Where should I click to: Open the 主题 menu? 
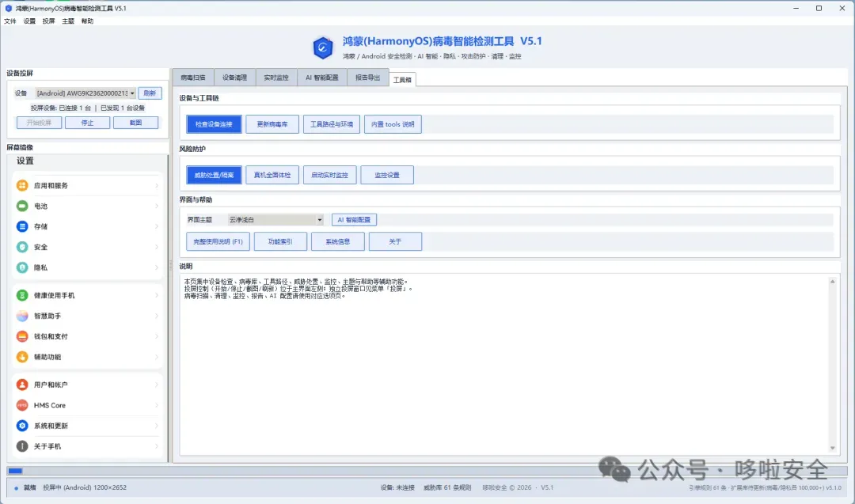click(x=67, y=21)
